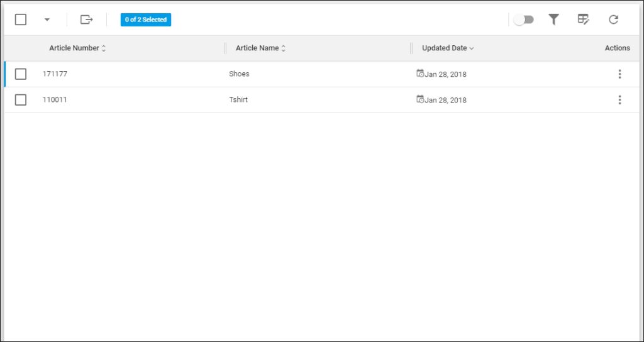Viewport: 644px width, 342px height.
Task: Expand the selection dropdown arrow
Action: (47, 19)
